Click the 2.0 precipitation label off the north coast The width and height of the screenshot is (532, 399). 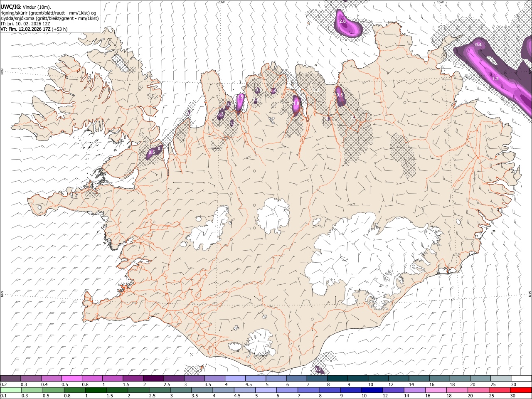click(342, 21)
